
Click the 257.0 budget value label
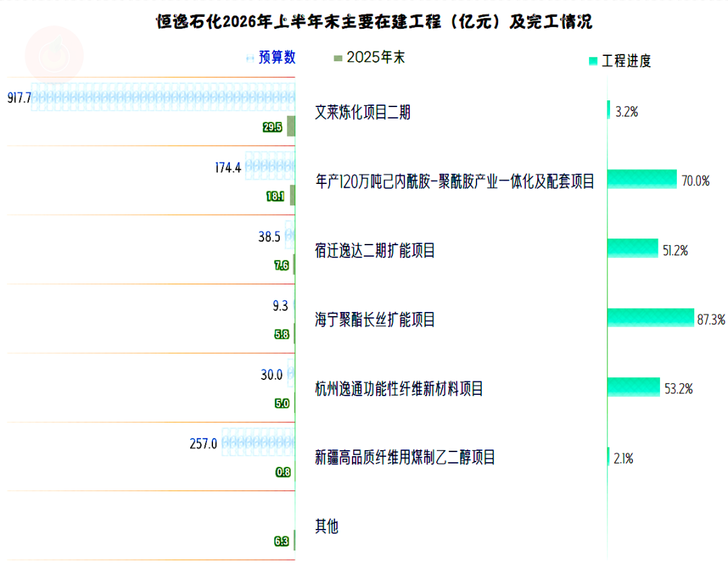[x=204, y=443]
